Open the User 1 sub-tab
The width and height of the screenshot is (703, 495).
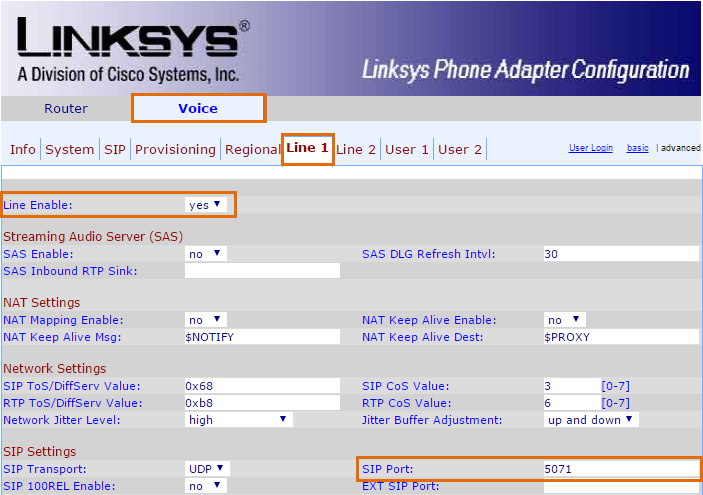(x=407, y=149)
